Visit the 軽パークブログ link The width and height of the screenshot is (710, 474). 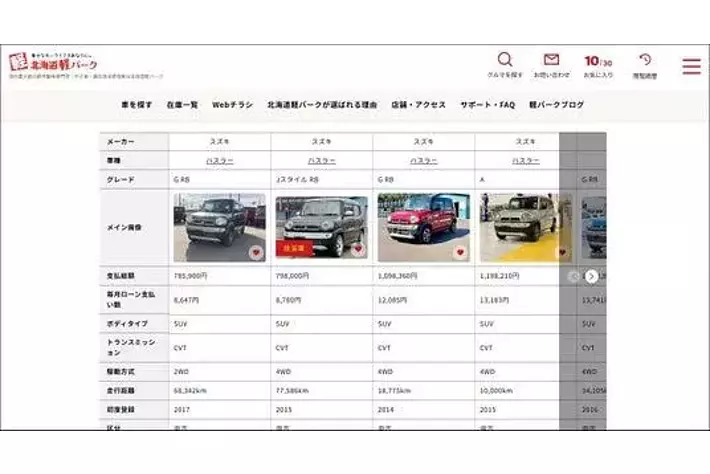556,105
